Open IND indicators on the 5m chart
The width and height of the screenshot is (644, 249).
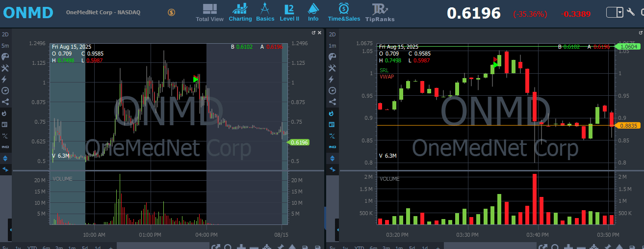coord(5,147)
